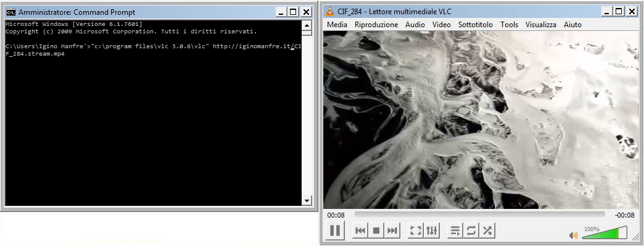Adjust the 100% volume slider
This screenshot has height=246, width=644.
point(605,232)
